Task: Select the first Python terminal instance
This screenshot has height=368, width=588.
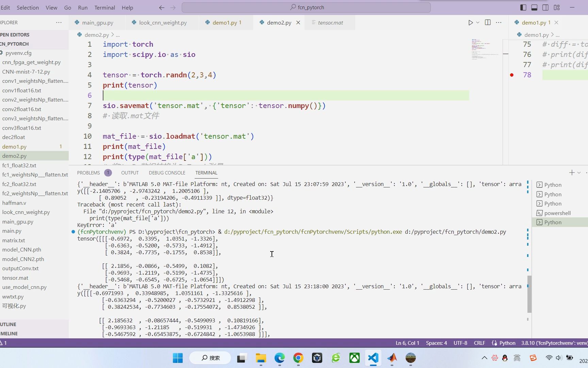Action: coord(560,185)
